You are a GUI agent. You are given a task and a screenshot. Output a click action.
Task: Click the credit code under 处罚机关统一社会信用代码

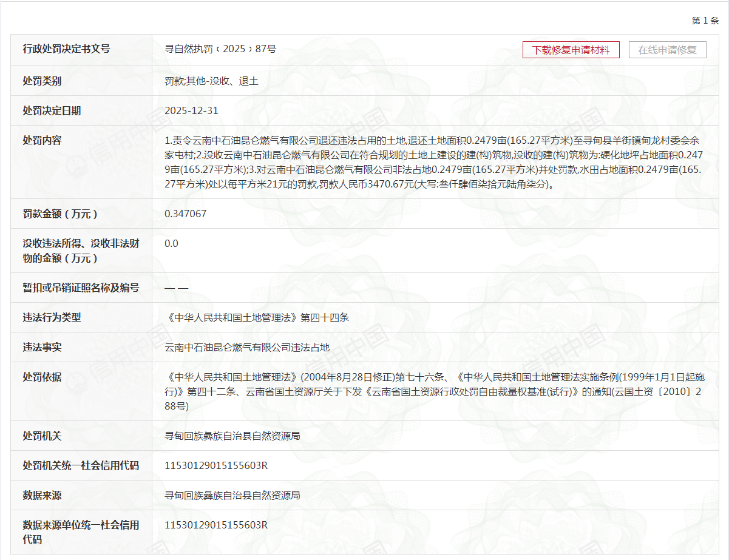(216, 465)
